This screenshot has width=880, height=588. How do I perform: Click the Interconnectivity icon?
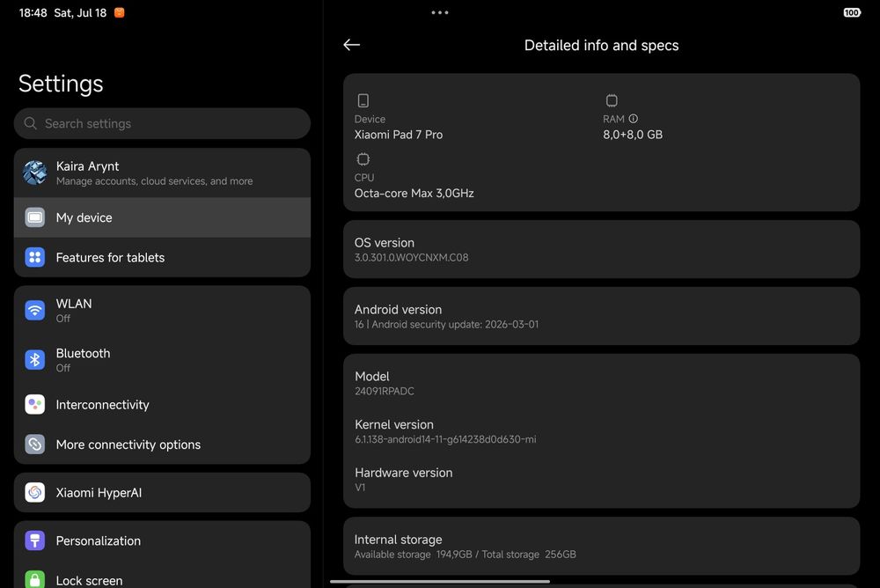pyautogui.click(x=35, y=404)
